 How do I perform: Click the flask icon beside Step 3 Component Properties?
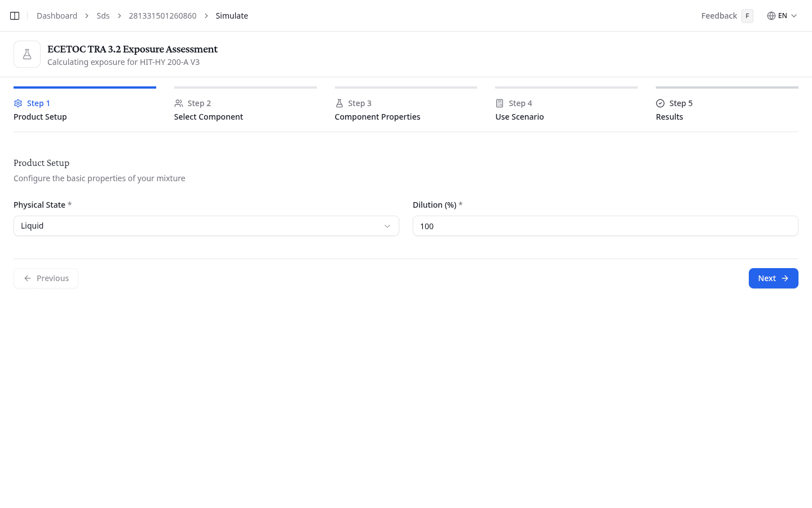tap(339, 103)
